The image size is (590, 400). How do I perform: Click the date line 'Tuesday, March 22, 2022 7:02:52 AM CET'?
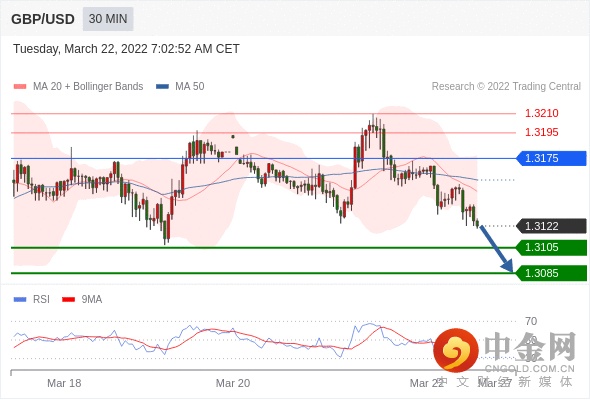click(x=126, y=49)
